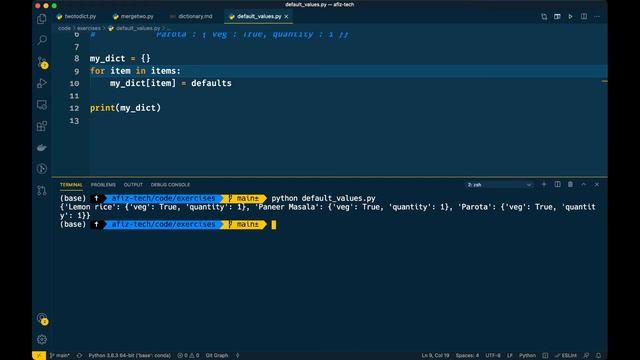640x360 pixels.
Task: Maximize the panel with the up chevron
Action: pos(584,184)
